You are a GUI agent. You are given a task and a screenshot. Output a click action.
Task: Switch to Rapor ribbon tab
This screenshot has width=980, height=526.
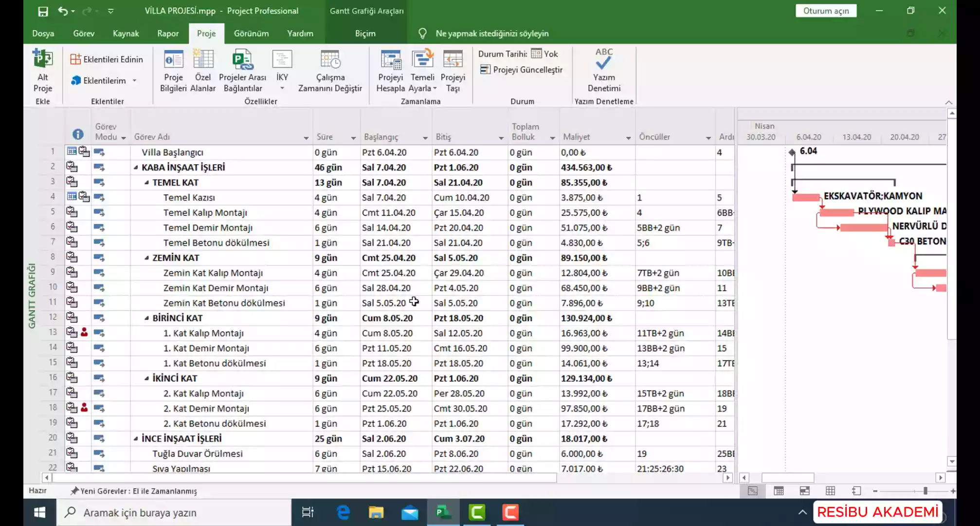pyautogui.click(x=168, y=33)
